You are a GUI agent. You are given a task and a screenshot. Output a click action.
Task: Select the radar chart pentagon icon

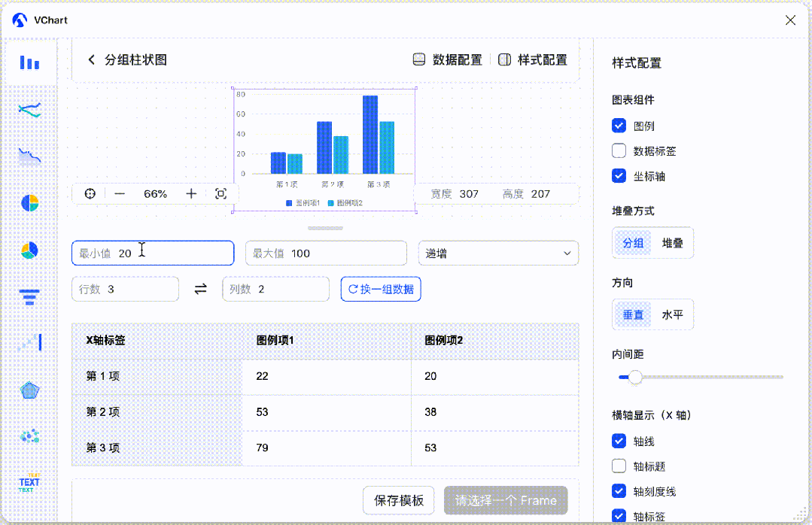pos(29,390)
